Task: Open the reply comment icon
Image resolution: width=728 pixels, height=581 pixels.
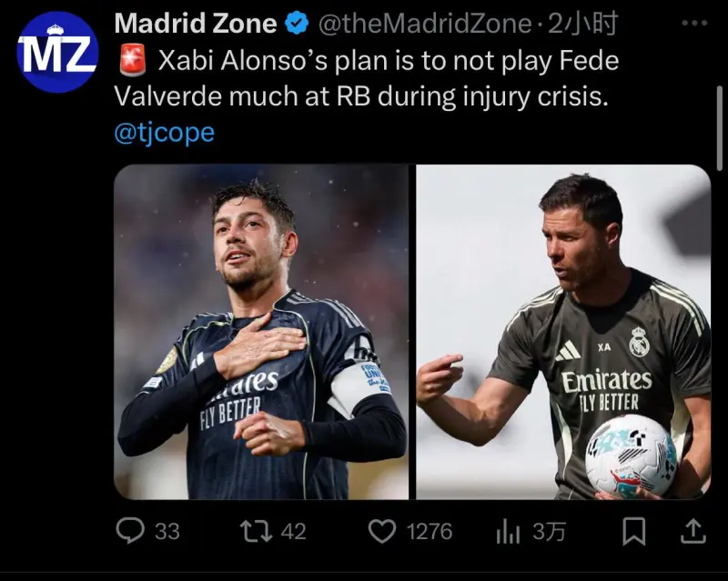Action: [130, 531]
